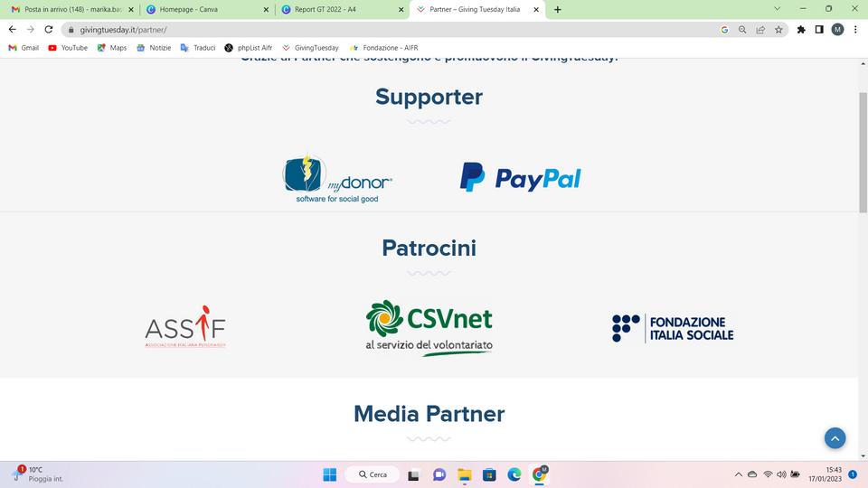Click the PayPal supporter logo

pos(521,178)
